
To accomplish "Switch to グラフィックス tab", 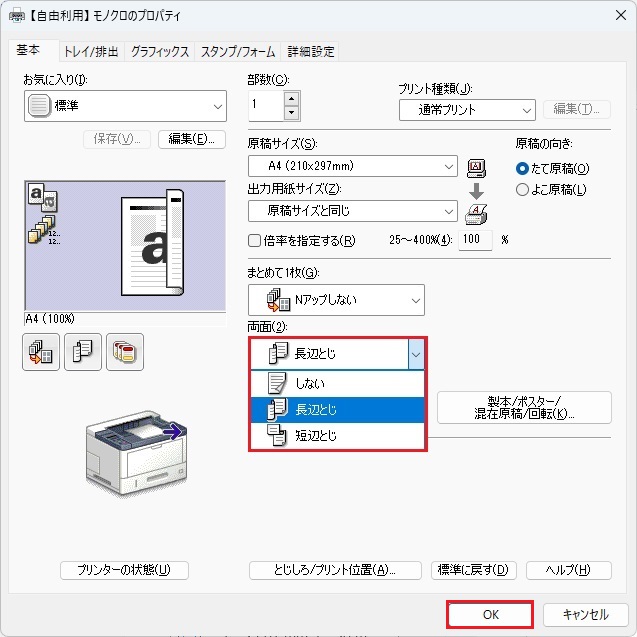I will pyautogui.click(x=160, y=52).
